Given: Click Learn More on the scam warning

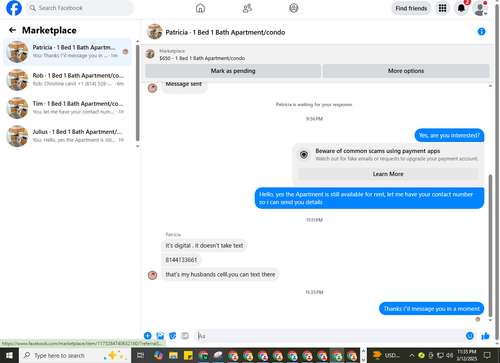Looking at the screenshot, I should pos(388,174).
